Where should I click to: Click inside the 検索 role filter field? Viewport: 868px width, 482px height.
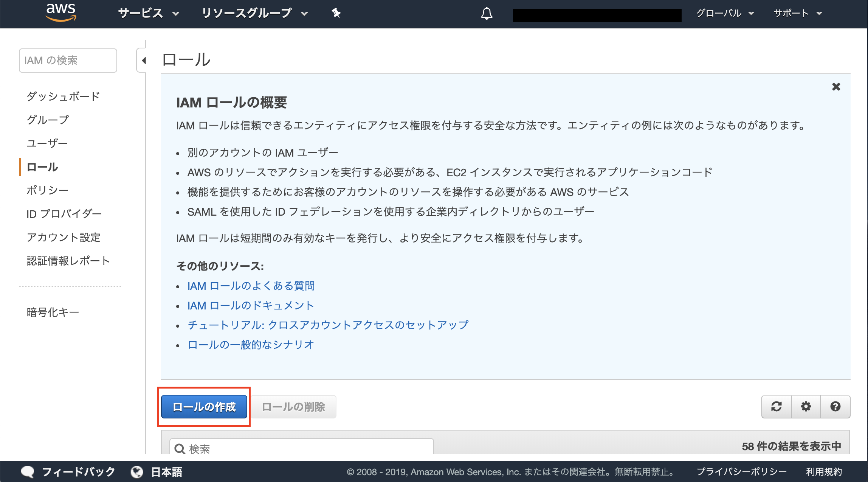(265, 449)
